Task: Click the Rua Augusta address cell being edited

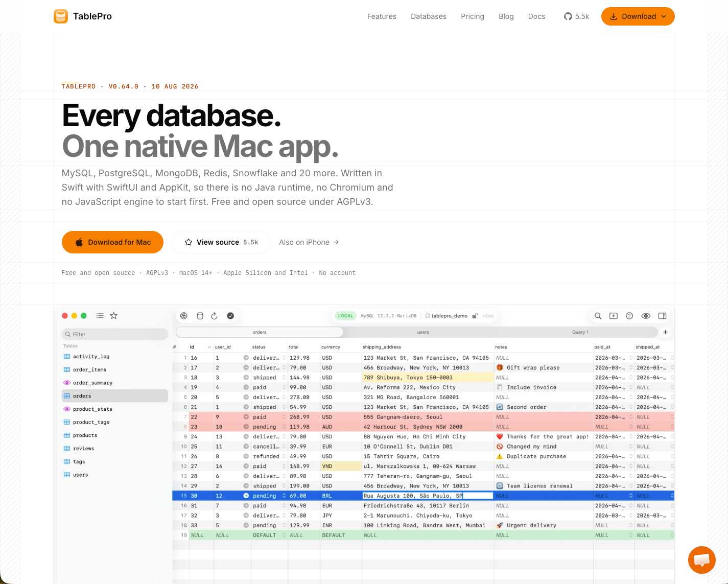Action: pyautogui.click(x=428, y=496)
